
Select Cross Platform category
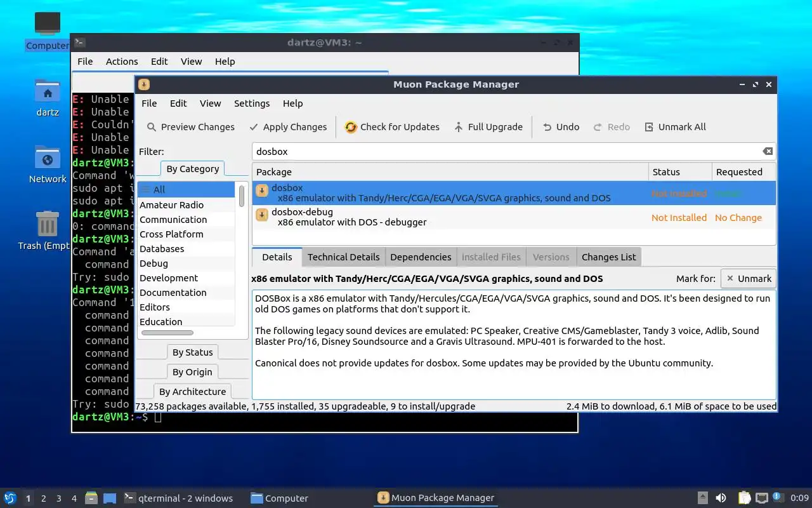click(186, 234)
